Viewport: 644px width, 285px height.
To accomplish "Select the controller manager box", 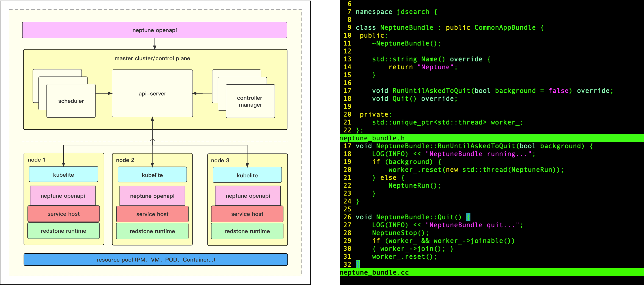I will pos(250,101).
